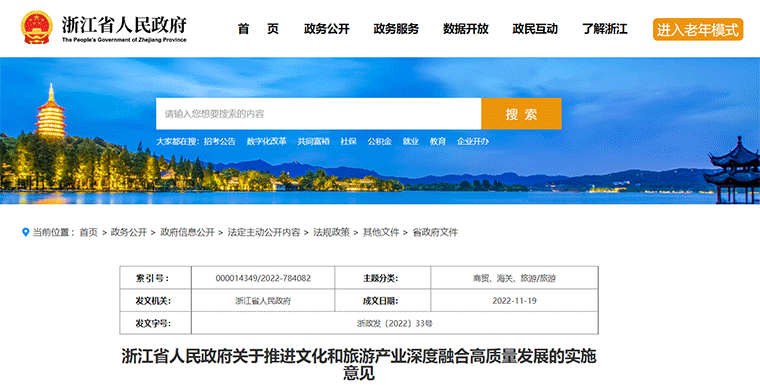Select the 社保 hot search link
The height and width of the screenshot is (385, 760).
coord(348,142)
